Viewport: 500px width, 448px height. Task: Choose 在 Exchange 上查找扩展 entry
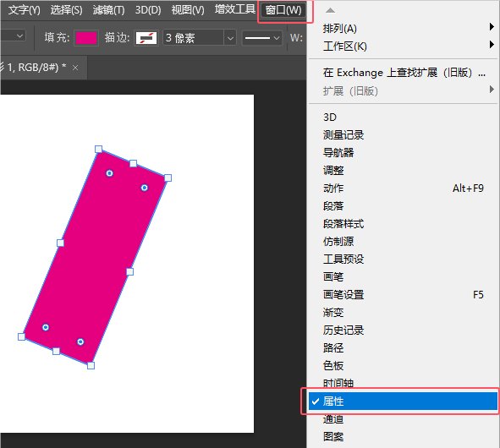pos(403,73)
